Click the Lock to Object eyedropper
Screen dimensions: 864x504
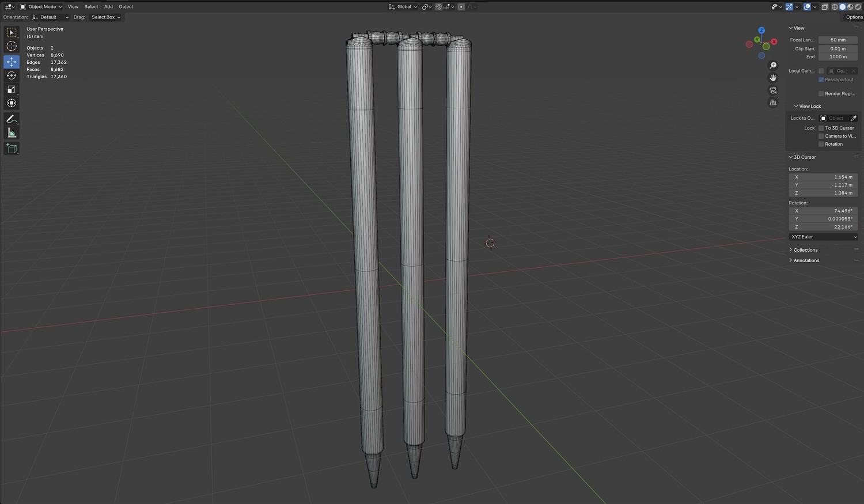click(x=854, y=118)
